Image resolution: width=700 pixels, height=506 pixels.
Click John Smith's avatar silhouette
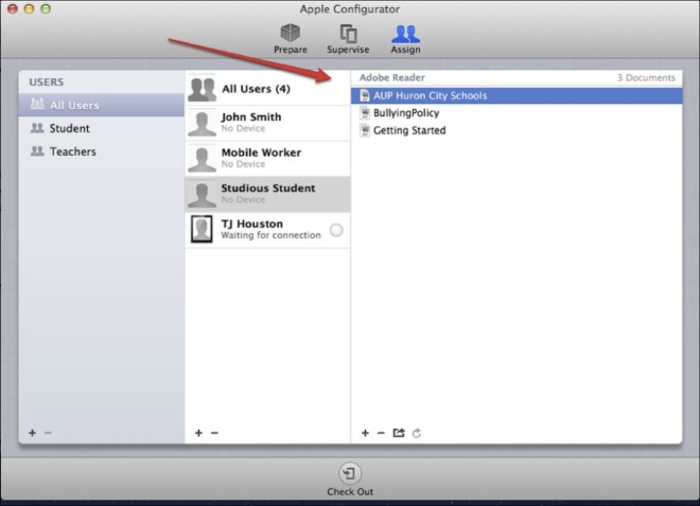[202, 123]
